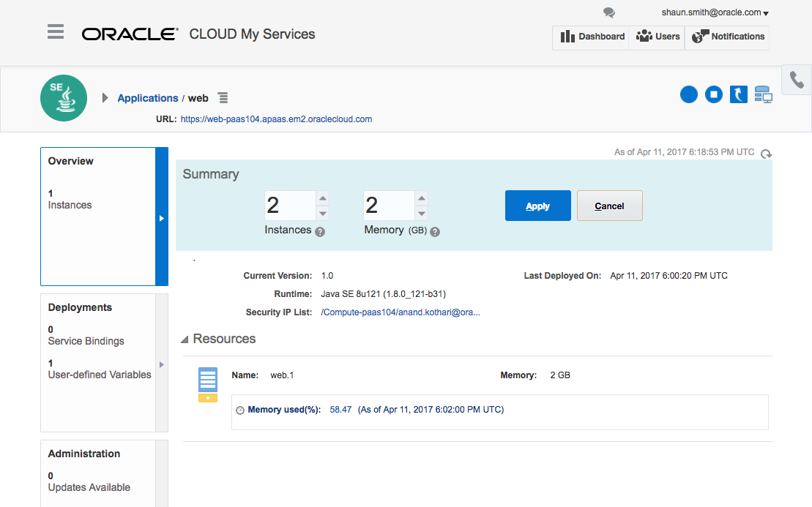Image resolution: width=812 pixels, height=507 pixels.
Task: Click the 58.47 memory value
Action: pyautogui.click(x=340, y=410)
